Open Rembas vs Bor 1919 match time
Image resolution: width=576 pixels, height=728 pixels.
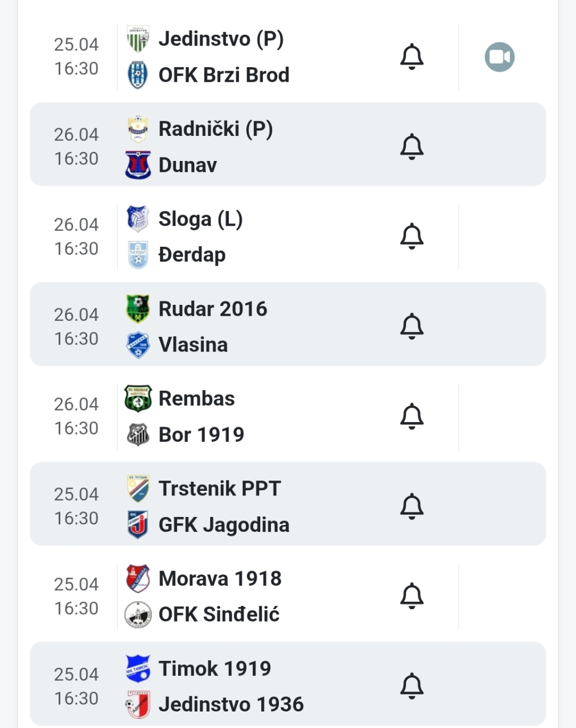pos(76,416)
